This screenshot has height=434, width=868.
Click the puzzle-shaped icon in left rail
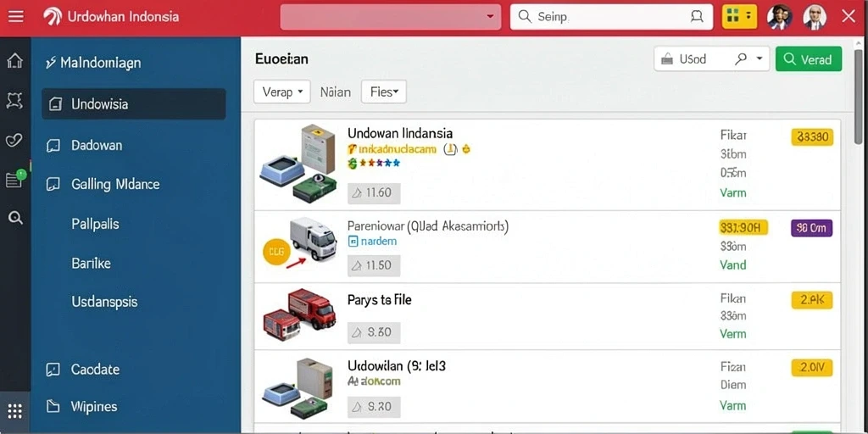[x=14, y=100]
